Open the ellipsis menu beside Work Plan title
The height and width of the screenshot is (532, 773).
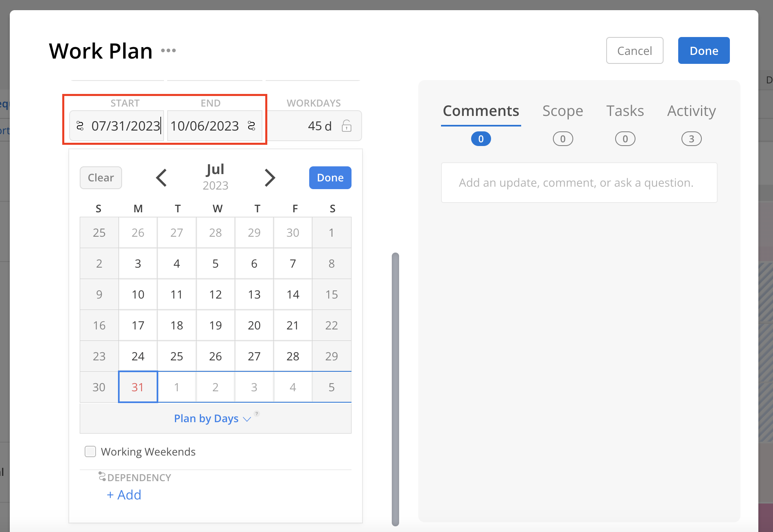pos(168,50)
